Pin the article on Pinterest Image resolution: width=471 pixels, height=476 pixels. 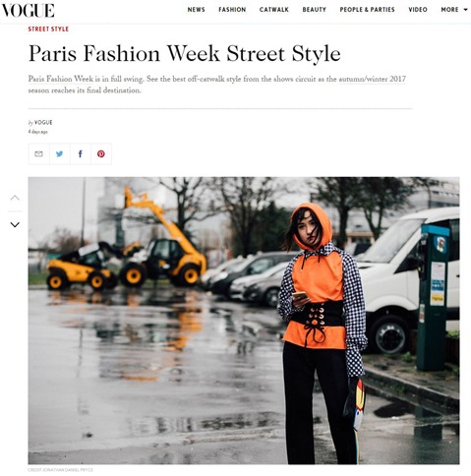coord(101,153)
